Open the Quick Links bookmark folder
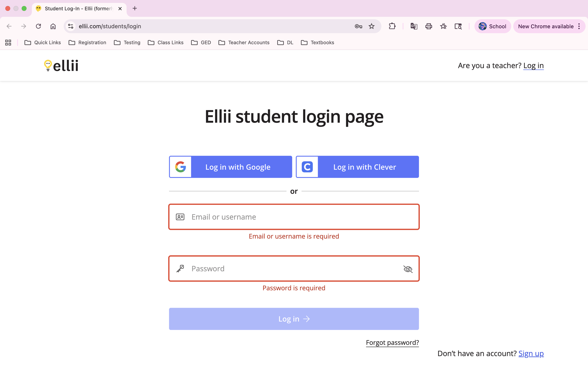 [x=43, y=43]
